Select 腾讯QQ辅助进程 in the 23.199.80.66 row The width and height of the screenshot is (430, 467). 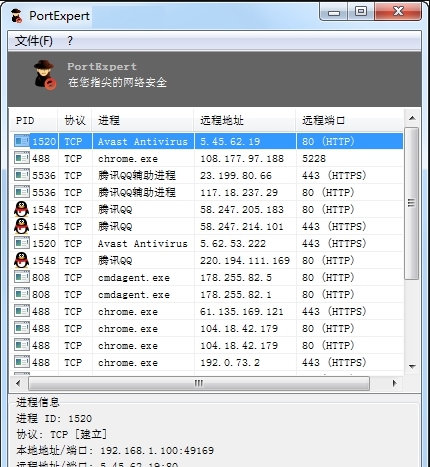point(137,175)
